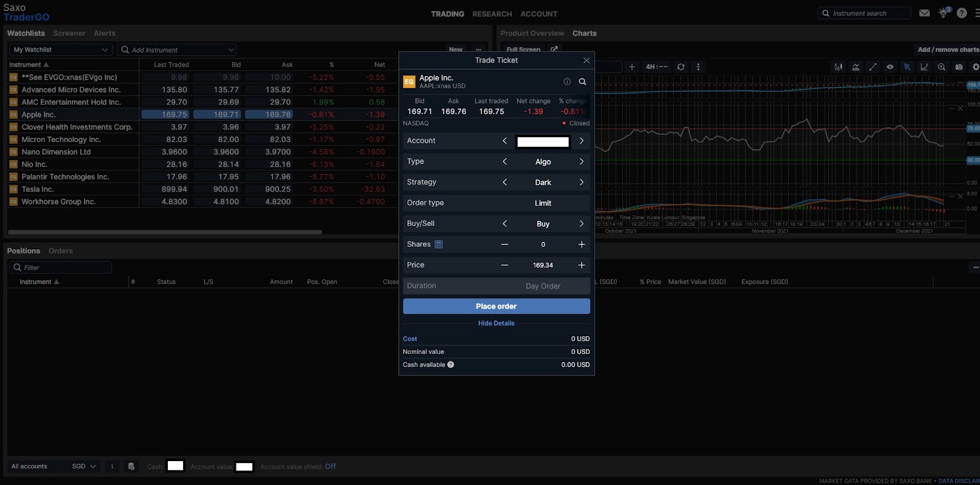The height and width of the screenshot is (485, 980).
Task: Switch to the Product Overview tab
Action: click(x=532, y=34)
